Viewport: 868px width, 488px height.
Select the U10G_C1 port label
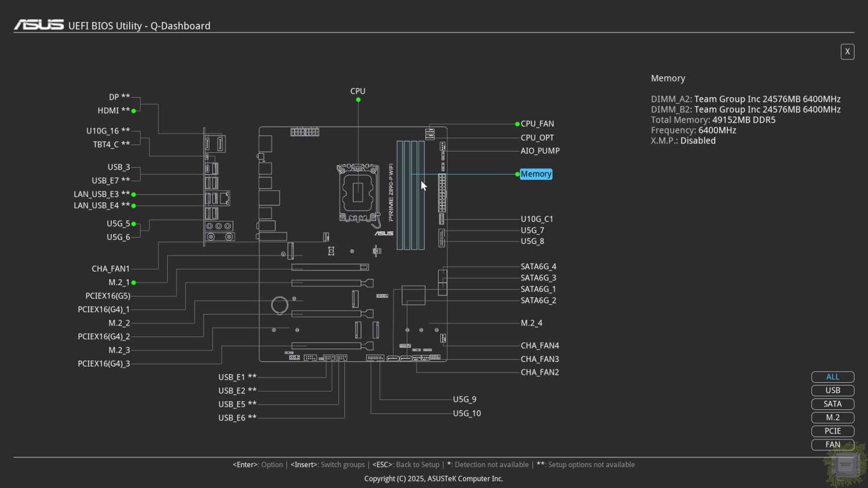[537, 219]
